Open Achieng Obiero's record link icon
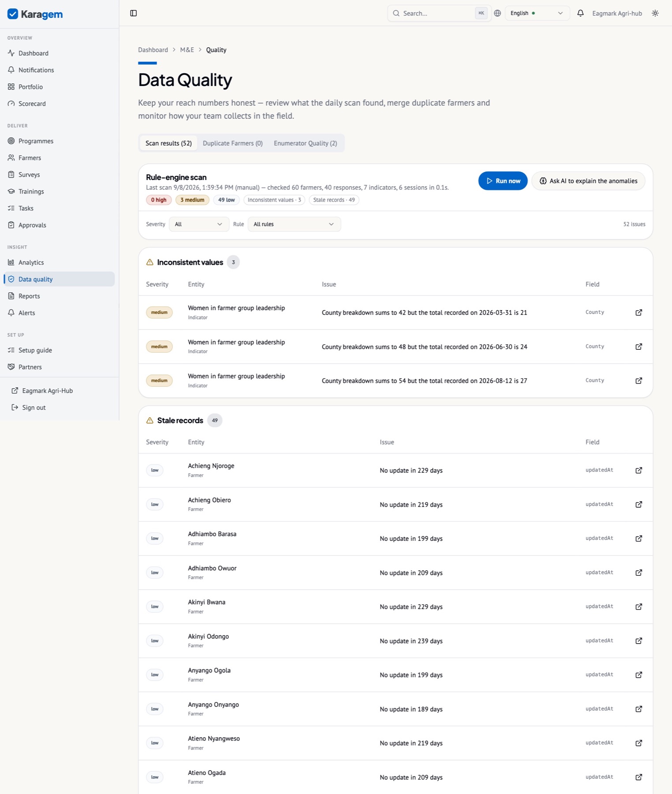Screen dimensions: 672x794 [638, 505]
